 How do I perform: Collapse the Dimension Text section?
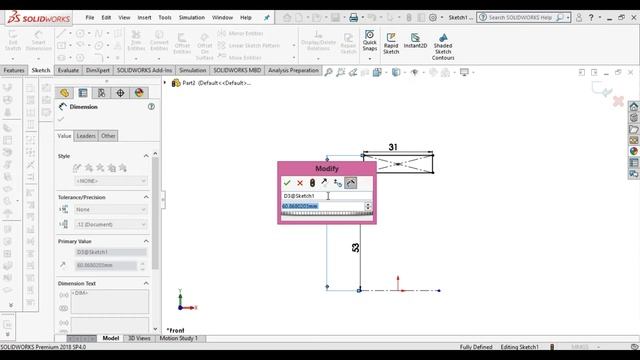(x=146, y=283)
